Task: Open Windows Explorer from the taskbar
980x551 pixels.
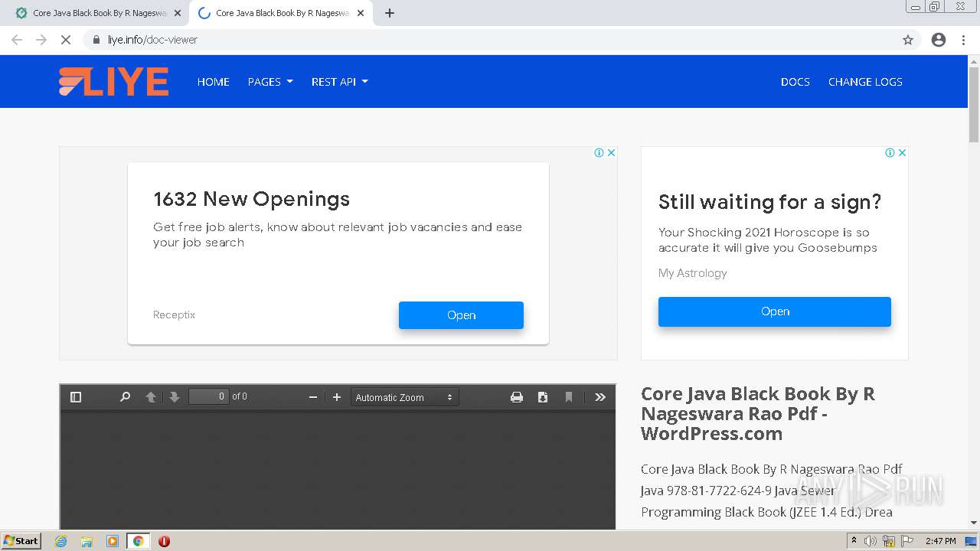Action: 87,541
